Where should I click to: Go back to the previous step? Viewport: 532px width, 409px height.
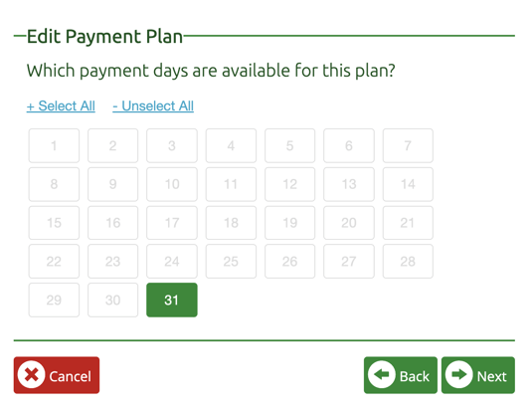coord(401,375)
